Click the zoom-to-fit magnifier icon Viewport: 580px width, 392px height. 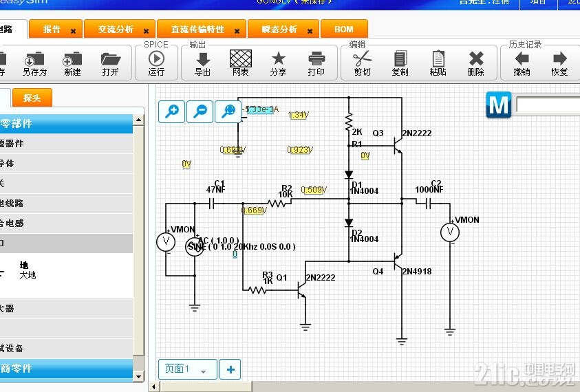click(x=228, y=111)
